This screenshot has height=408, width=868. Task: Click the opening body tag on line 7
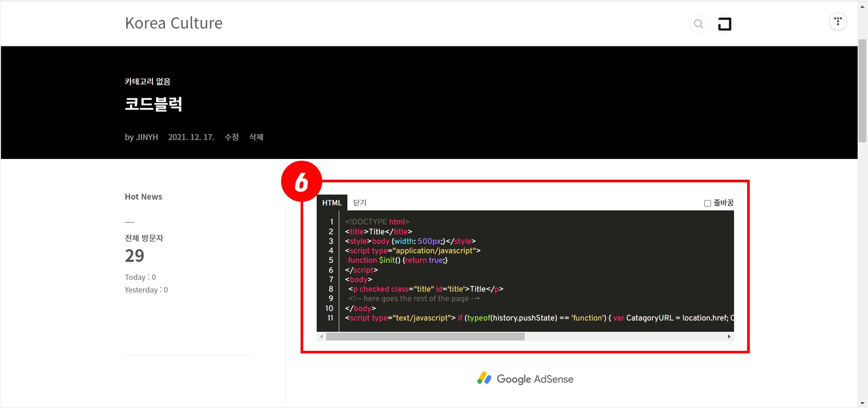359,279
